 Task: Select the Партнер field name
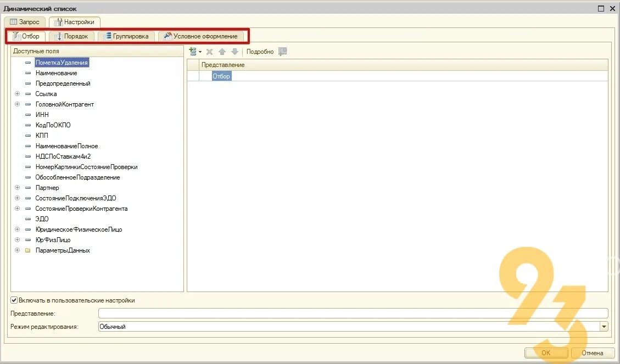pos(47,188)
